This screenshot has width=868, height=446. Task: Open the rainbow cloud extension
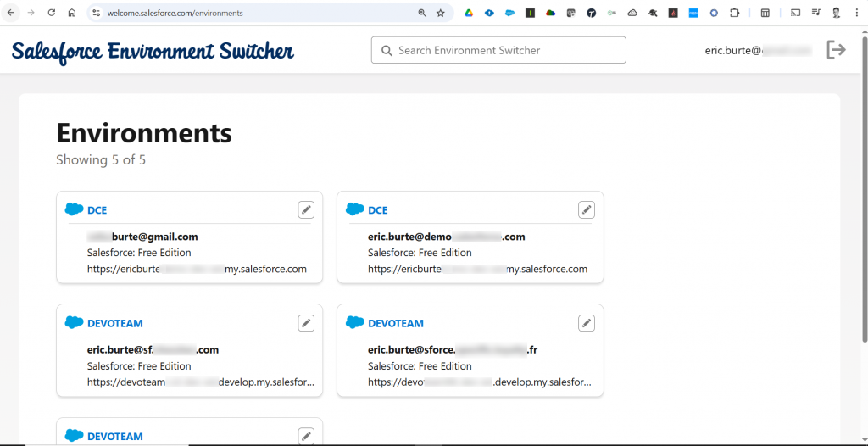550,13
